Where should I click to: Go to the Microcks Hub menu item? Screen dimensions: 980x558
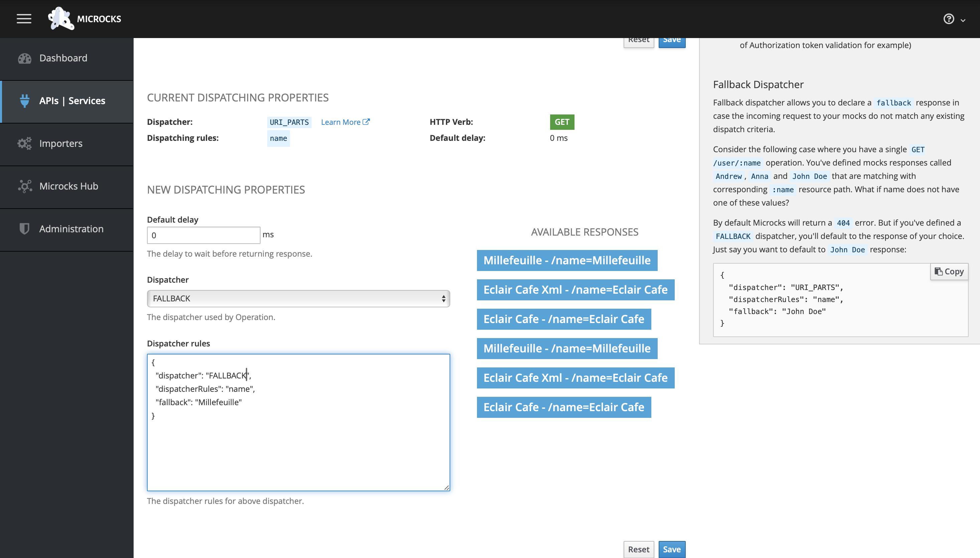click(x=69, y=186)
